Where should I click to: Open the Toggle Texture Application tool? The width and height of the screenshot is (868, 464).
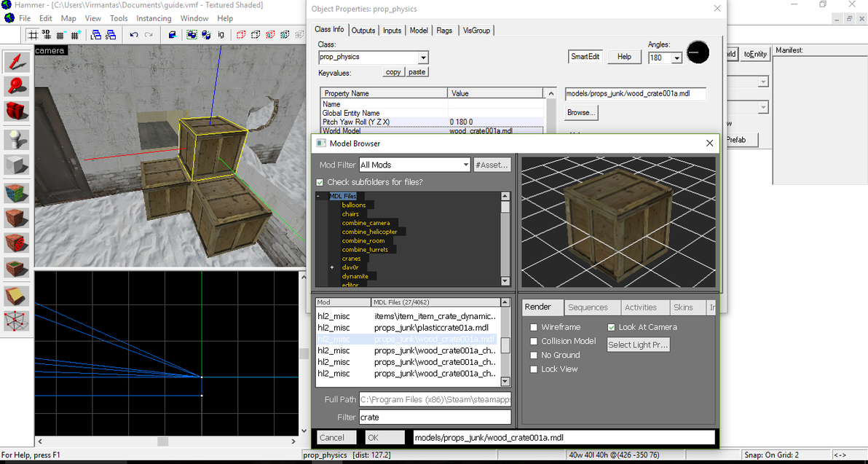[x=17, y=192]
